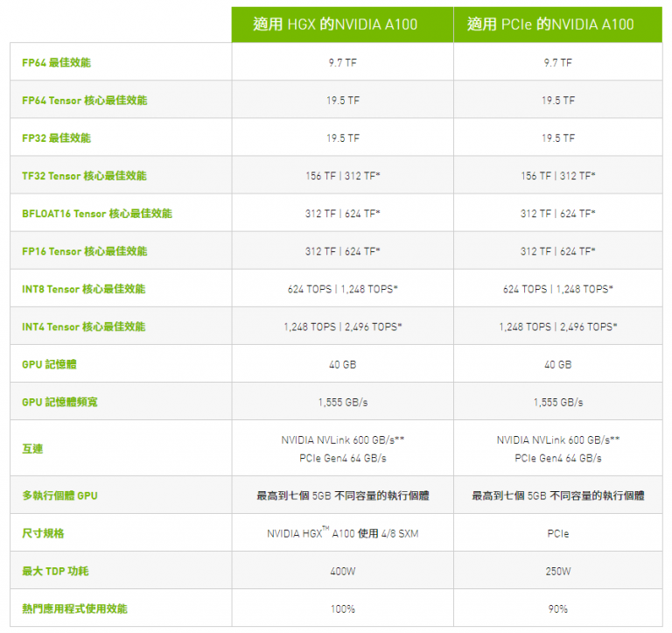Click '40 GB' in the HGX column
This screenshot has width=672, height=633.
coord(343,364)
